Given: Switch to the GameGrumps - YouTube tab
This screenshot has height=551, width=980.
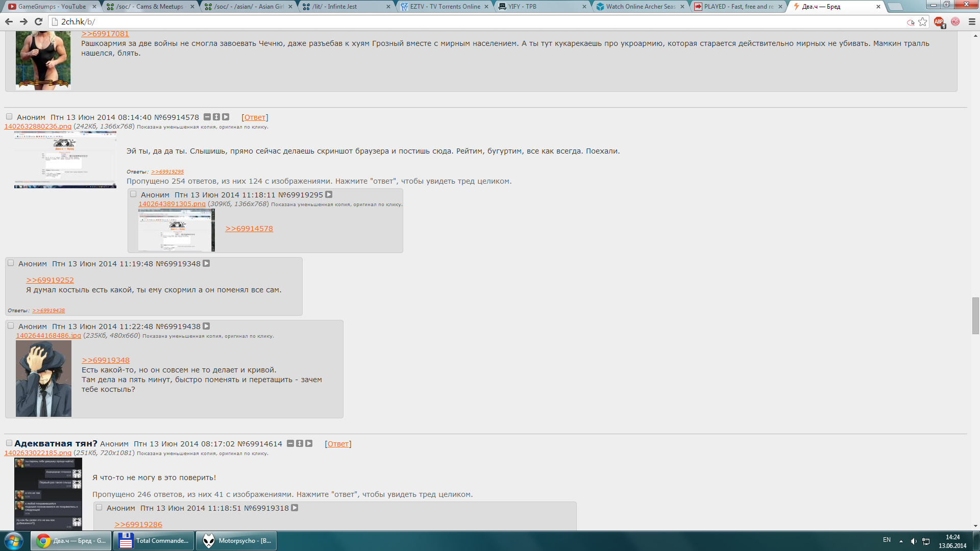Looking at the screenshot, I should tap(51, 7).
